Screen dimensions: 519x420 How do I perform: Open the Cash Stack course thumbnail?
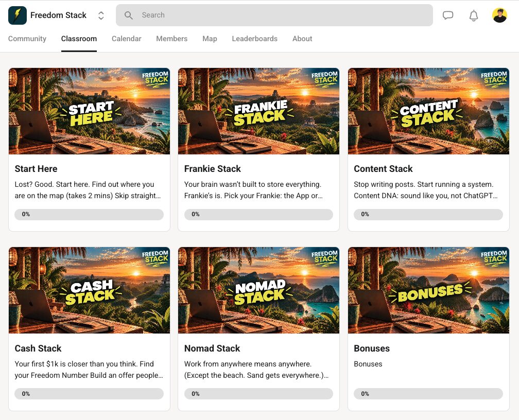90,290
